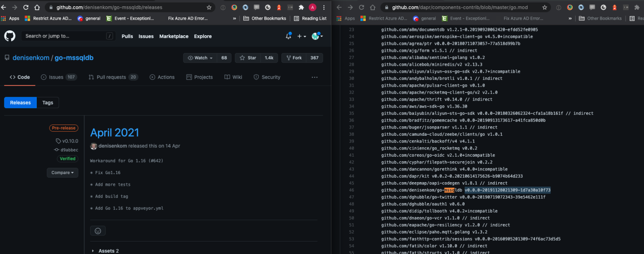
Task: Open the go-mssqldb repository name link
Action: point(74,58)
